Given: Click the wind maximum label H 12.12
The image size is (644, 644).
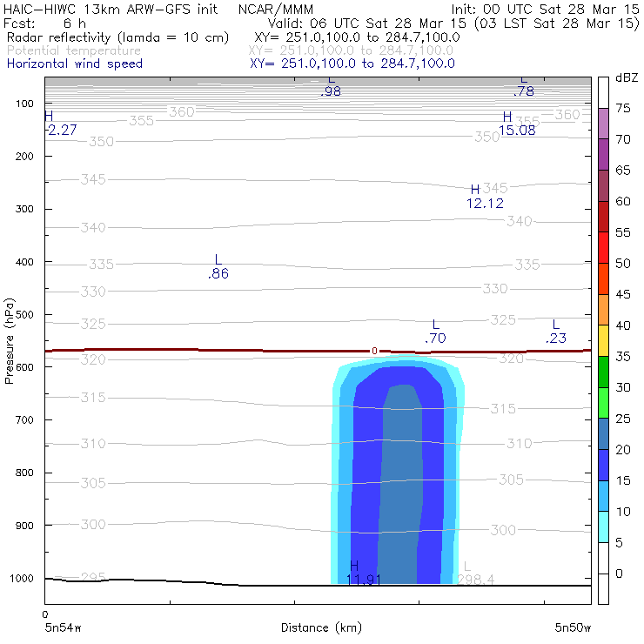Looking at the screenshot, I should tap(485, 197).
